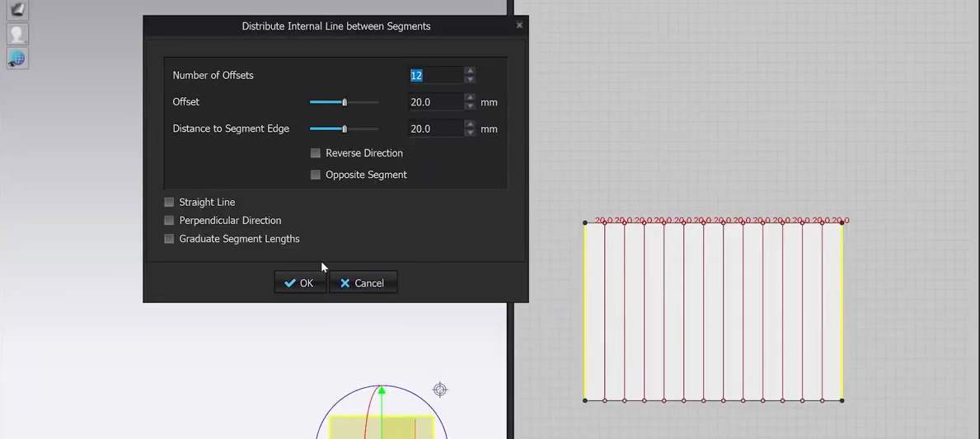
Task: Enable the Reverse Direction checkbox
Action: (x=316, y=153)
